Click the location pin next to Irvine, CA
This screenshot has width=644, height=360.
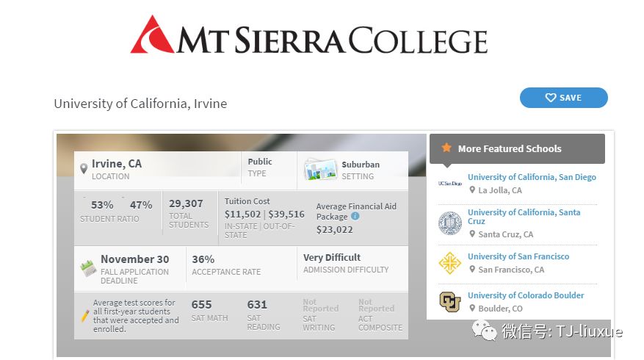[x=84, y=168]
